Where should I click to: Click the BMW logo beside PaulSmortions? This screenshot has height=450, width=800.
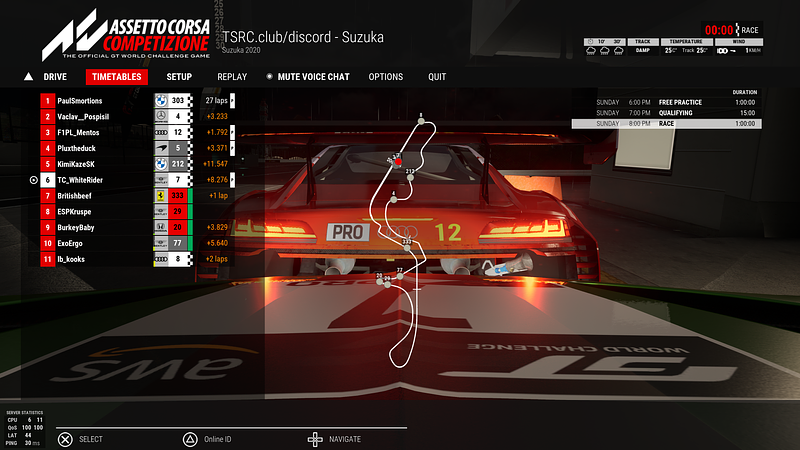(x=161, y=101)
